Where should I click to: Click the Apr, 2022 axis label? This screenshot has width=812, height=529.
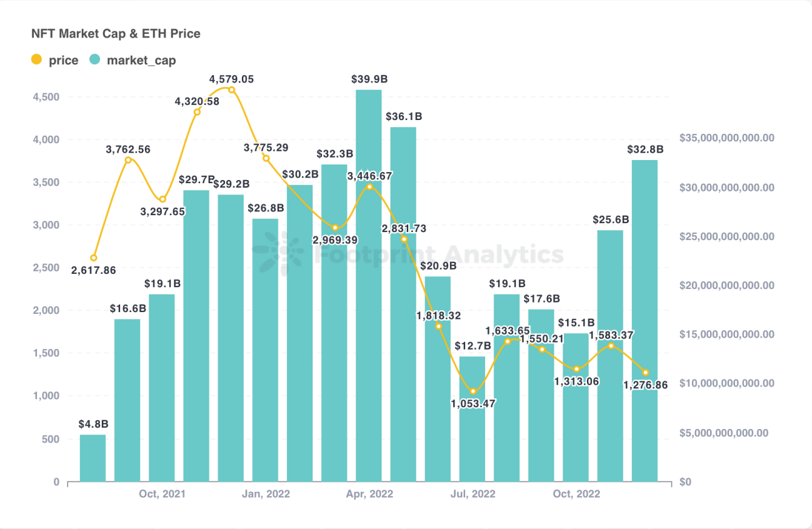click(x=369, y=494)
